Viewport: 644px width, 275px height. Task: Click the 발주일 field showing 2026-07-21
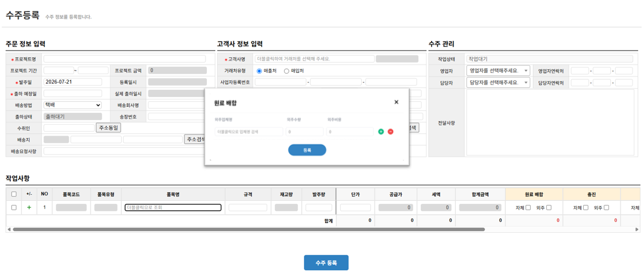click(73, 82)
